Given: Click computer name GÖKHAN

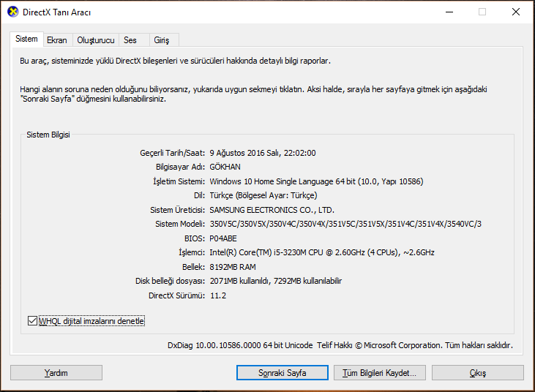Looking at the screenshot, I should [225, 167].
